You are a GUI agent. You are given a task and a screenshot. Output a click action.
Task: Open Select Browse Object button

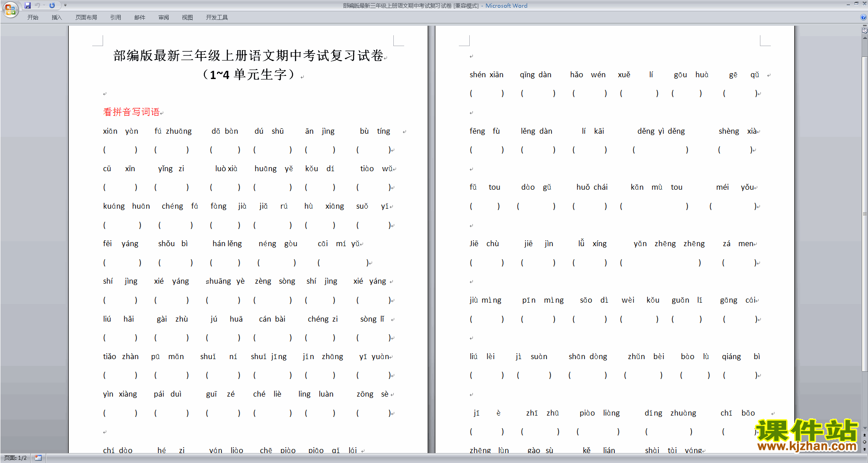pyautogui.click(x=864, y=442)
